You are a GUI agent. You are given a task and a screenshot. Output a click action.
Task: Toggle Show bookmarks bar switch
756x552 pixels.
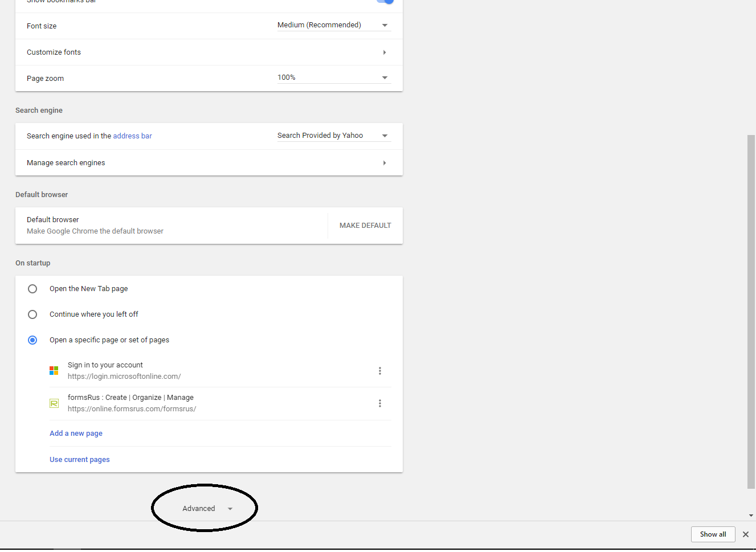point(386,2)
